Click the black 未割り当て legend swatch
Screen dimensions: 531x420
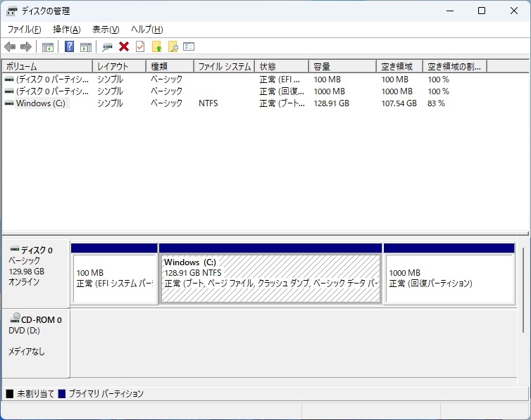tap(10, 394)
